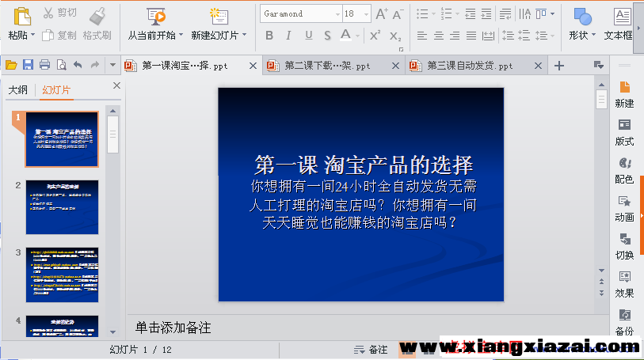Image resolution: width=644 pixels, height=360 pixels.
Task: Apply numbered list formatting
Action: pyautogui.click(x=447, y=14)
